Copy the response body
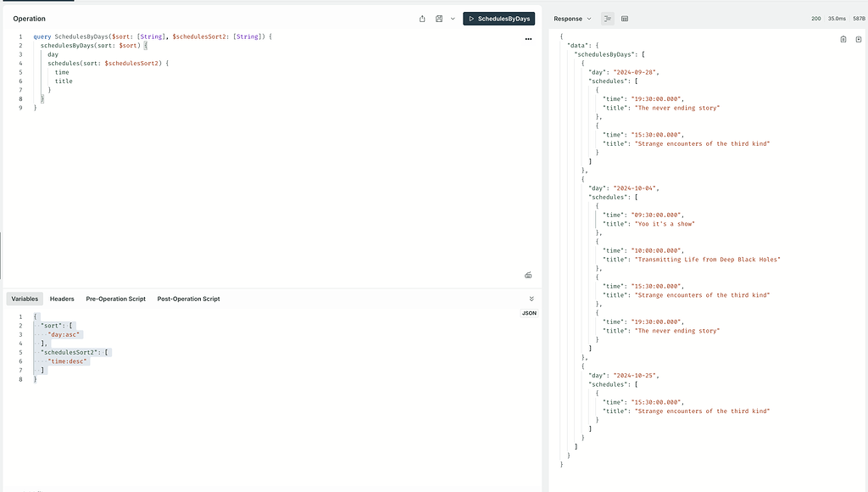 [843, 39]
